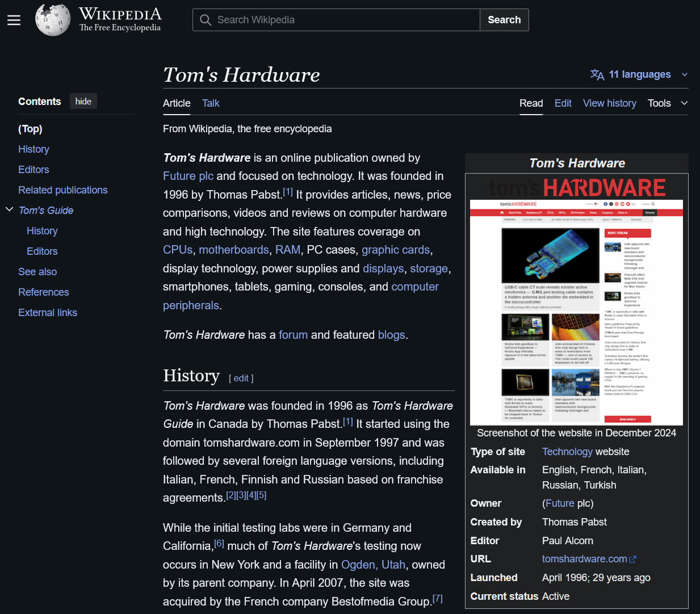
Task: Click The Free Encyclopedia tagline
Action: [x=120, y=27]
